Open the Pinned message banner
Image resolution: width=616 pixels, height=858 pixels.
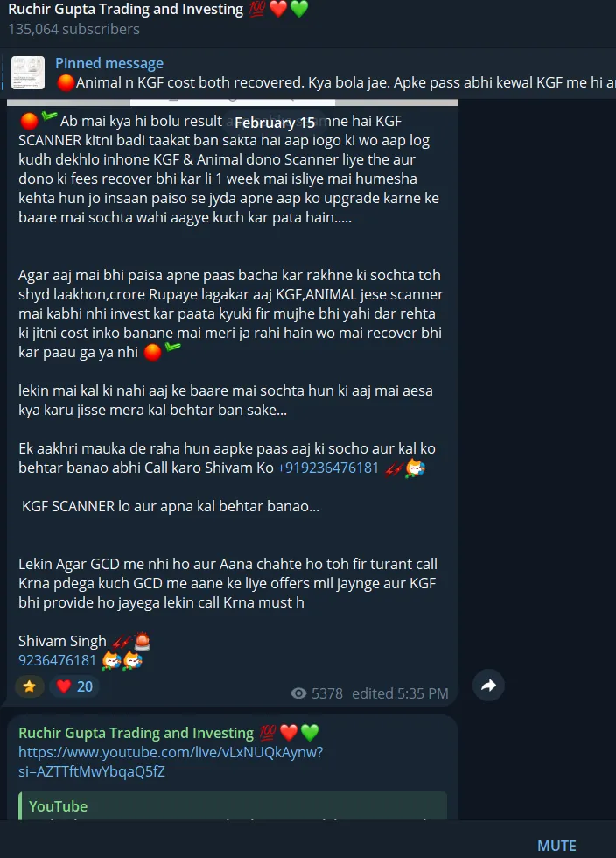pyautogui.click(x=308, y=73)
